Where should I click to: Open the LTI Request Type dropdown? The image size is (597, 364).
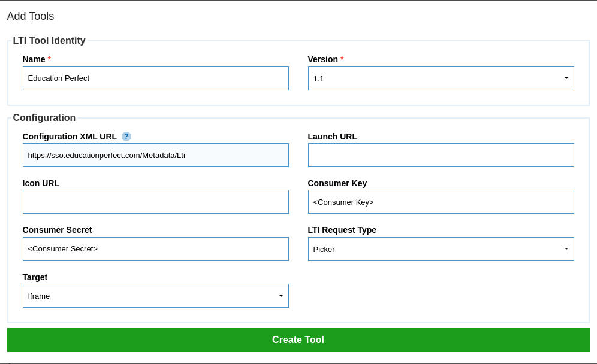pos(441,249)
